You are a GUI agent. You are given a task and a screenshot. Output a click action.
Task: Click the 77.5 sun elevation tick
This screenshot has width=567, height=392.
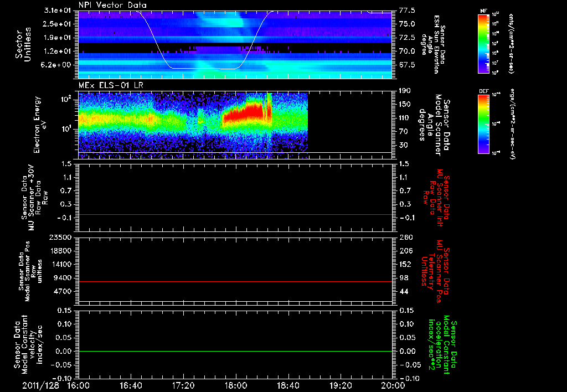click(x=407, y=11)
